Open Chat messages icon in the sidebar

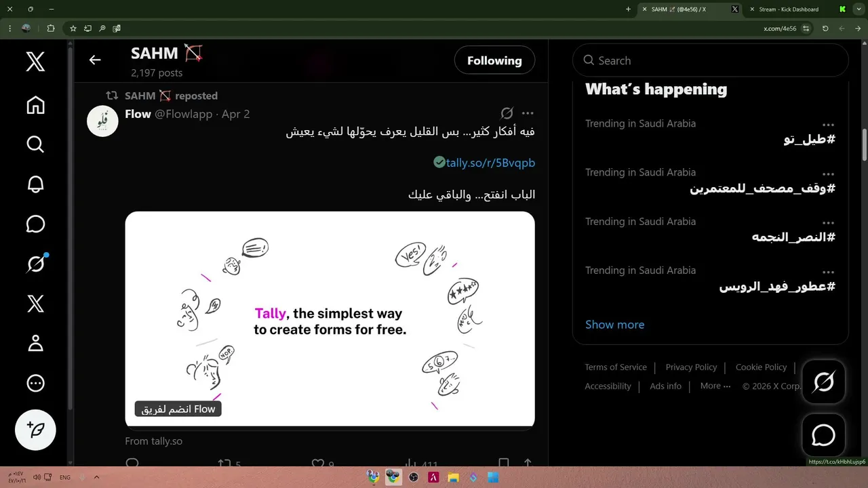click(35, 224)
